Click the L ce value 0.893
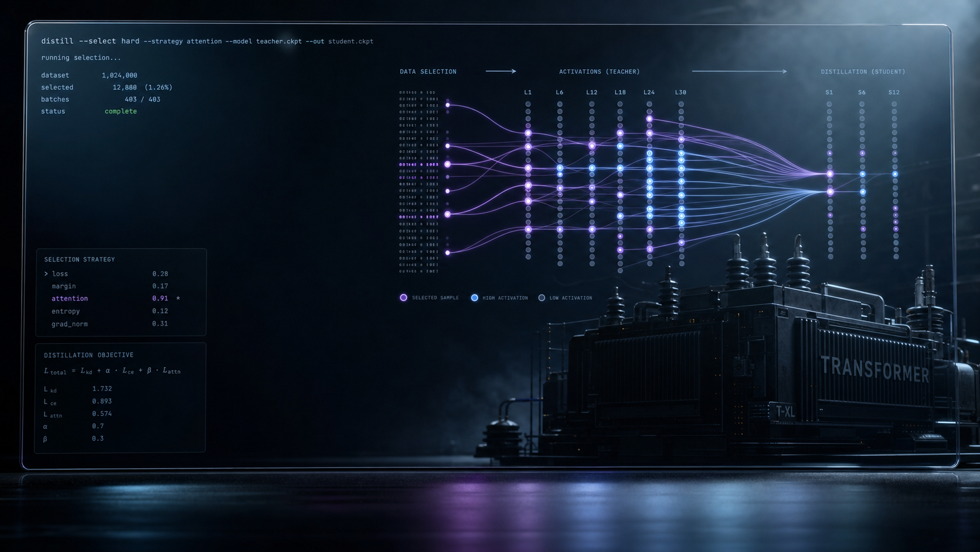The image size is (980, 552). (x=102, y=401)
